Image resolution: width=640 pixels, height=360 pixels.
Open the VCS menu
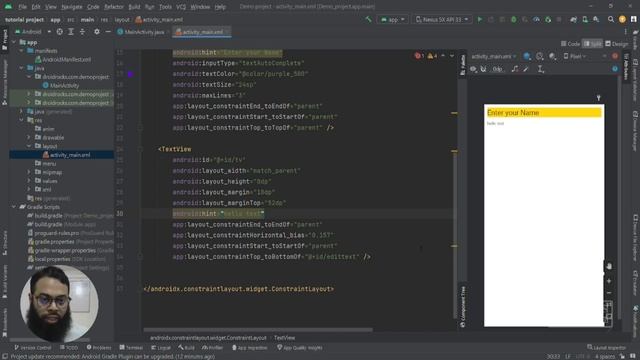[181, 7]
